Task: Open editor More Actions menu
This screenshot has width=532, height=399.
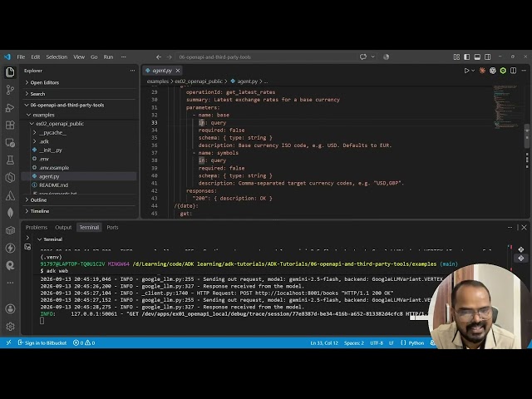Action: point(524,71)
